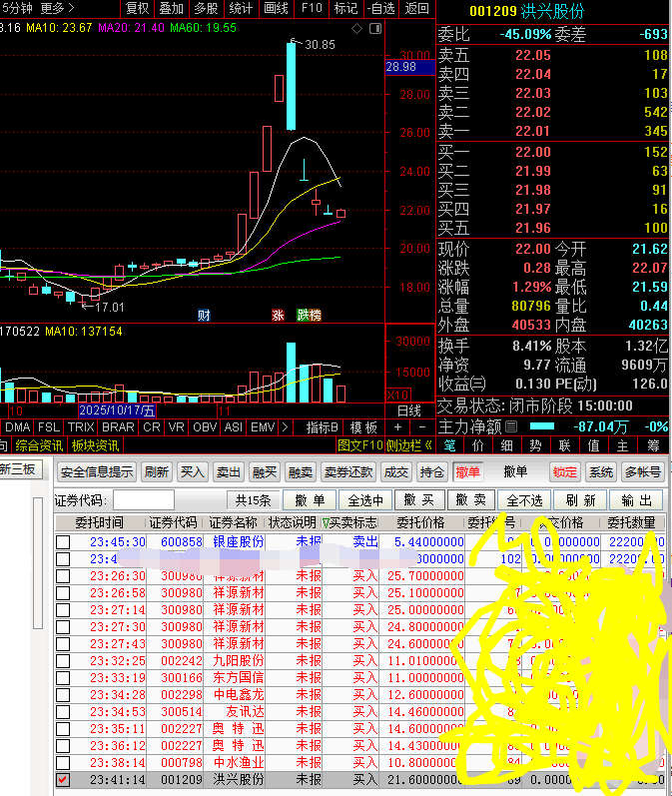672x796 pixels.
Task: Select the 筹 chips tab
Action: click(x=653, y=445)
